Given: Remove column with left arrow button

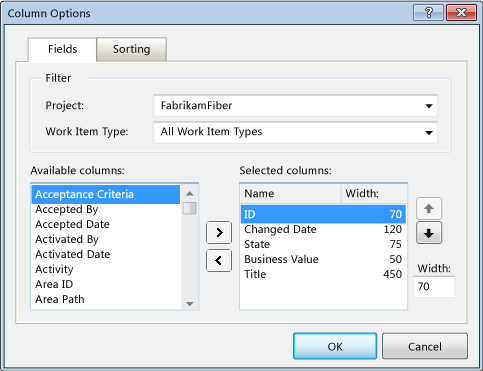Looking at the screenshot, I should pos(219,260).
